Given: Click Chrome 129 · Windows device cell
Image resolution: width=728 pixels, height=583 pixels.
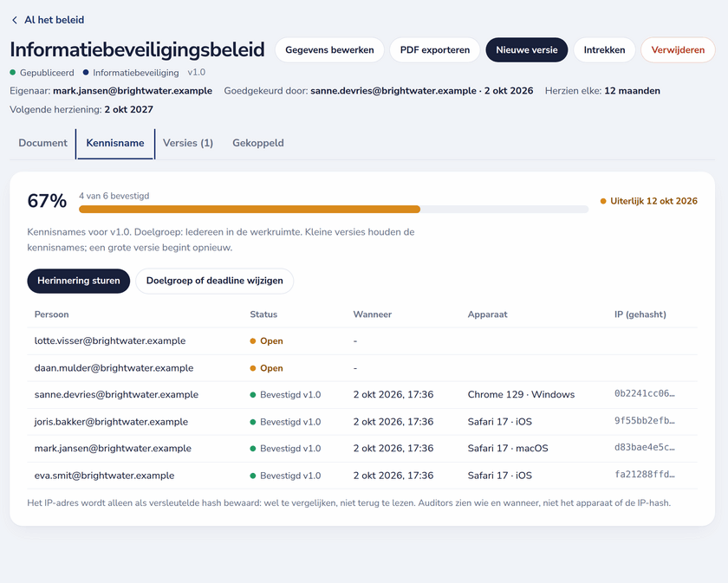Looking at the screenshot, I should [521, 394].
